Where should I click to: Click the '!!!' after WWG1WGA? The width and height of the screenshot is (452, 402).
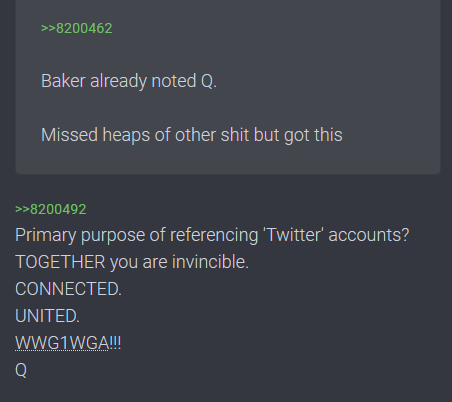pos(115,343)
